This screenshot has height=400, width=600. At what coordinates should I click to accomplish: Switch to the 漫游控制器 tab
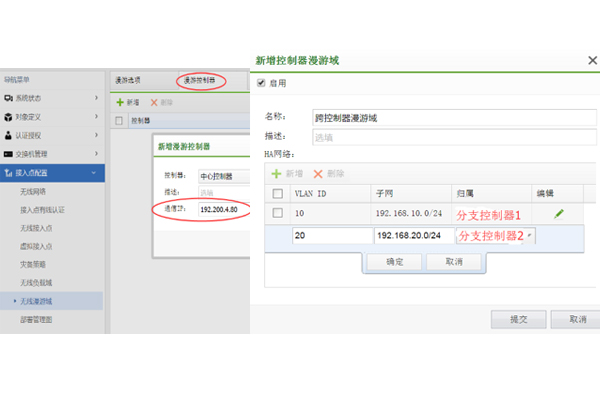pyautogui.click(x=199, y=79)
